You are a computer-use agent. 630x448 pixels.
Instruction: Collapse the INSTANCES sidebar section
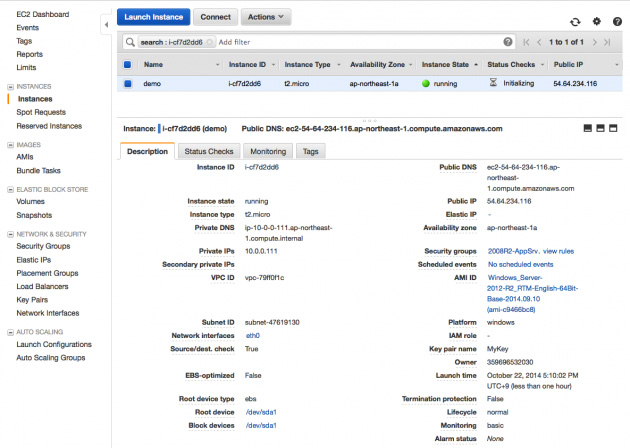(x=10, y=87)
